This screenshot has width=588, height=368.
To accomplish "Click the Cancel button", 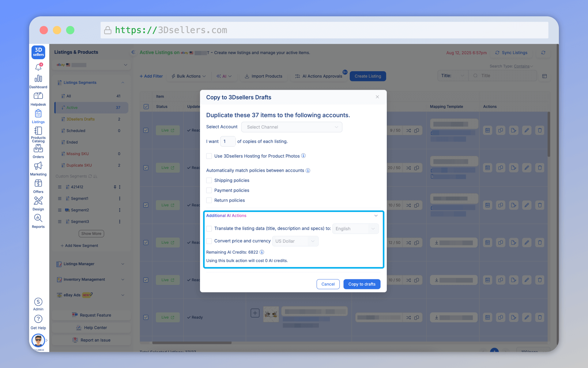I will [x=328, y=284].
